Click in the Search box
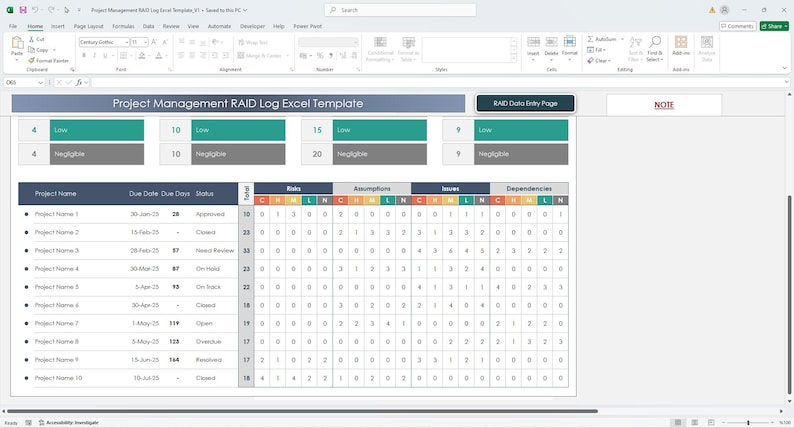794x428 pixels. pyautogui.click(x=400, y=10)
